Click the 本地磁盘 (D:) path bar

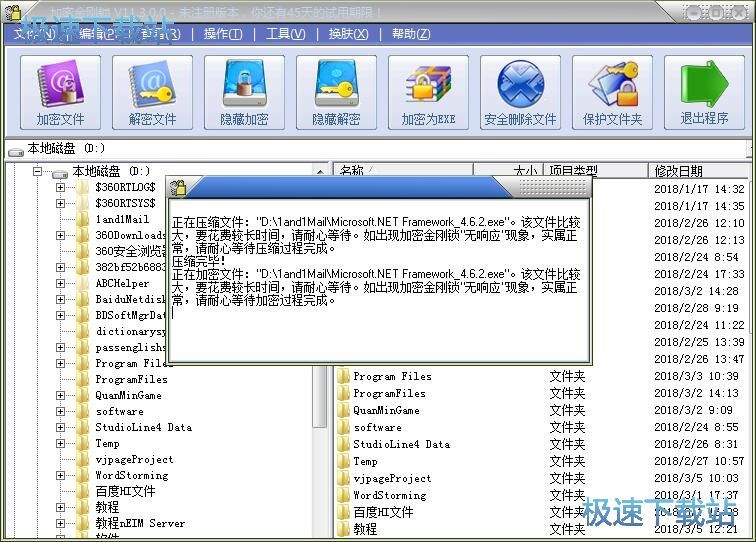pyautogui.click(x=378, y=149)
